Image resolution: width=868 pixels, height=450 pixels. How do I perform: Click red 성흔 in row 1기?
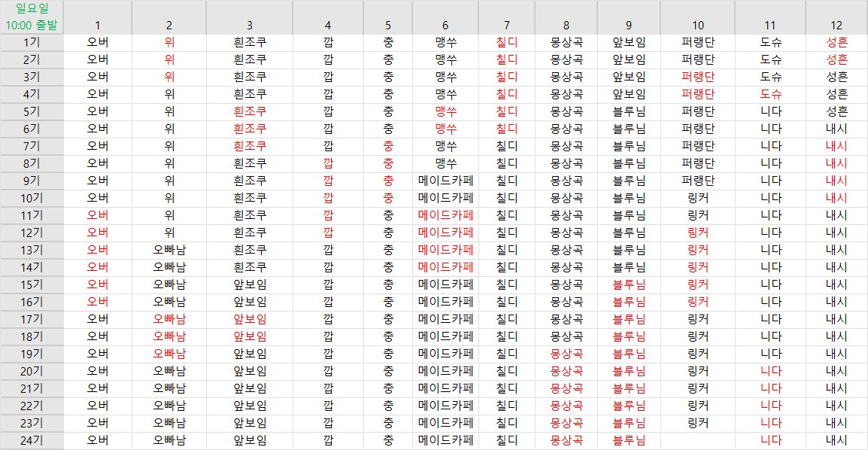click(x=836, y=42)
